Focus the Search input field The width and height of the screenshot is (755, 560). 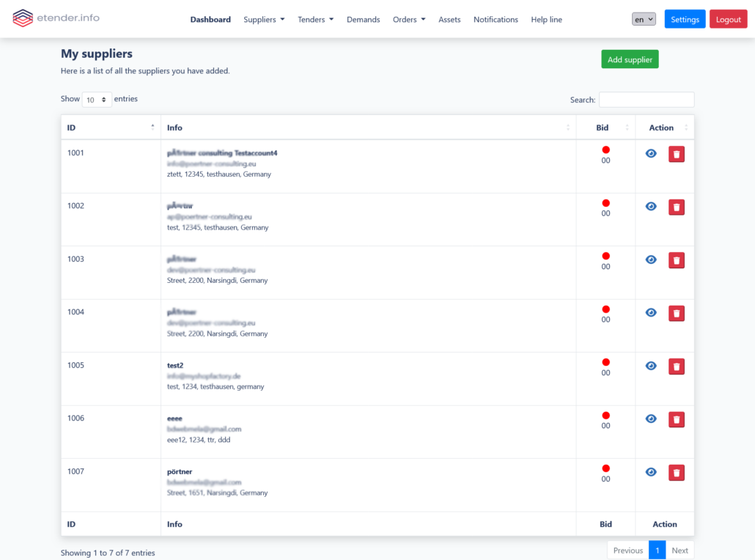pyautogui.click(x=647, y=100)
